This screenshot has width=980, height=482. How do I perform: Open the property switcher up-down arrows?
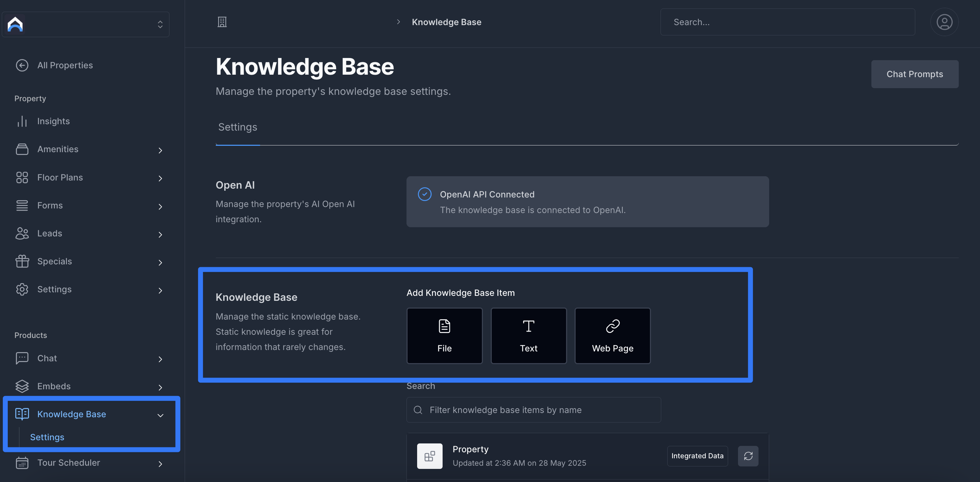160,24
